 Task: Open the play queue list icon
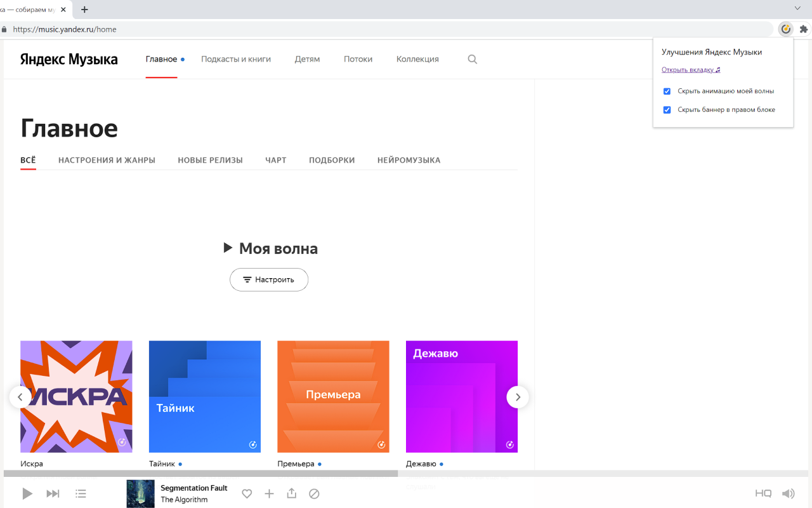81,493
